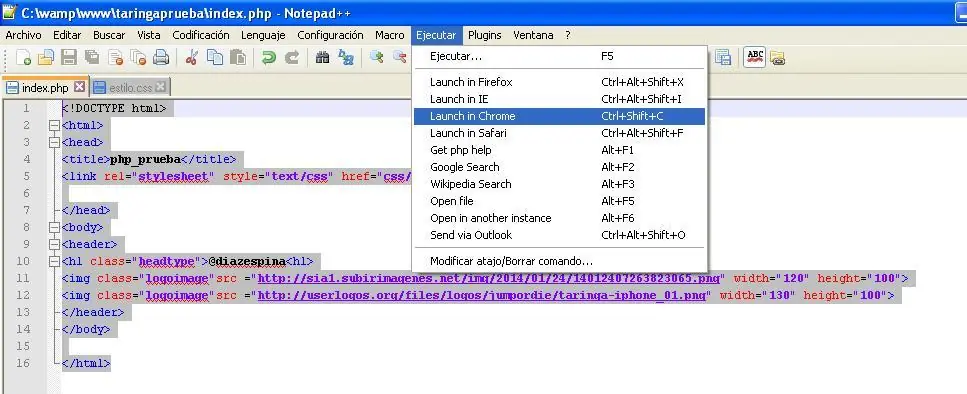This screenshot has height=394, width=967.
Task: Open the Lenguaje menu
Action: click(x=263, y=35)
